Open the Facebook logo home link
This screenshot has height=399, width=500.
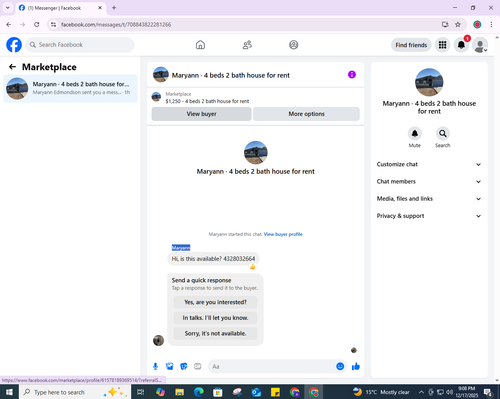click(14, 45)
